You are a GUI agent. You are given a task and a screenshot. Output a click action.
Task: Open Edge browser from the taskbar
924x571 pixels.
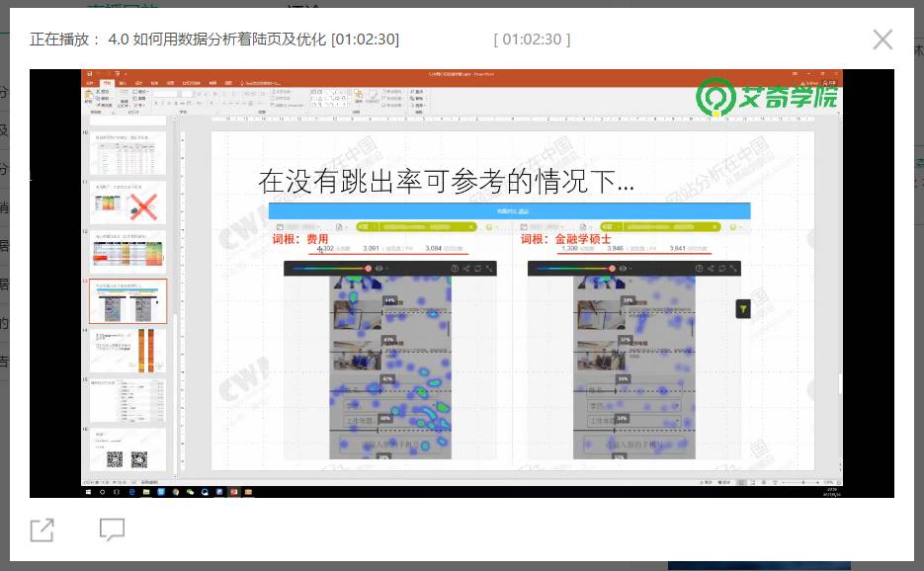pos(132,491)
